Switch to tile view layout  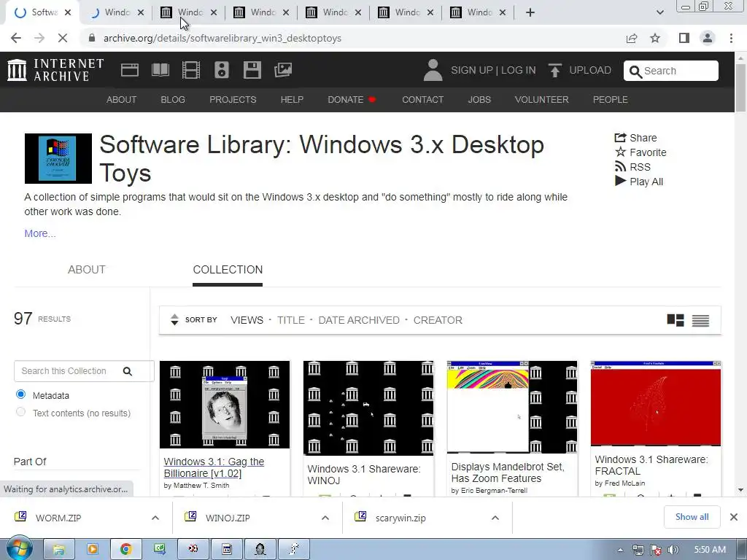tap(675, 321)
